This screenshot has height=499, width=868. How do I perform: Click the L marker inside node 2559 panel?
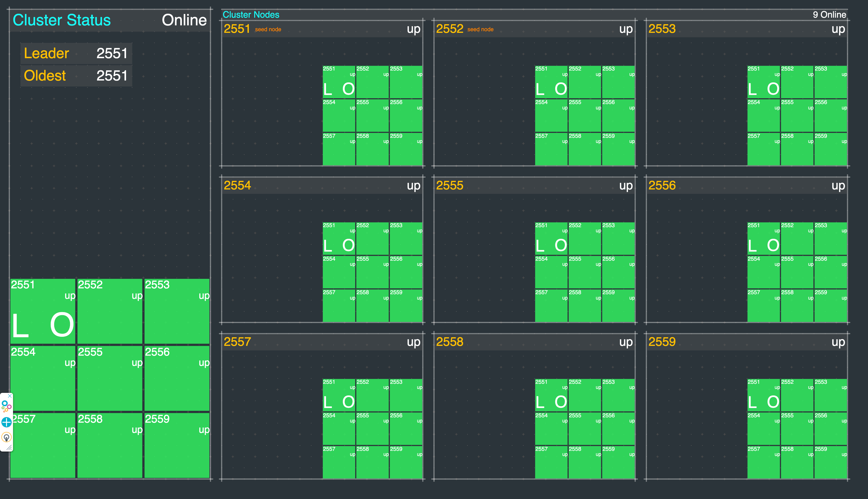pos(752,402)
